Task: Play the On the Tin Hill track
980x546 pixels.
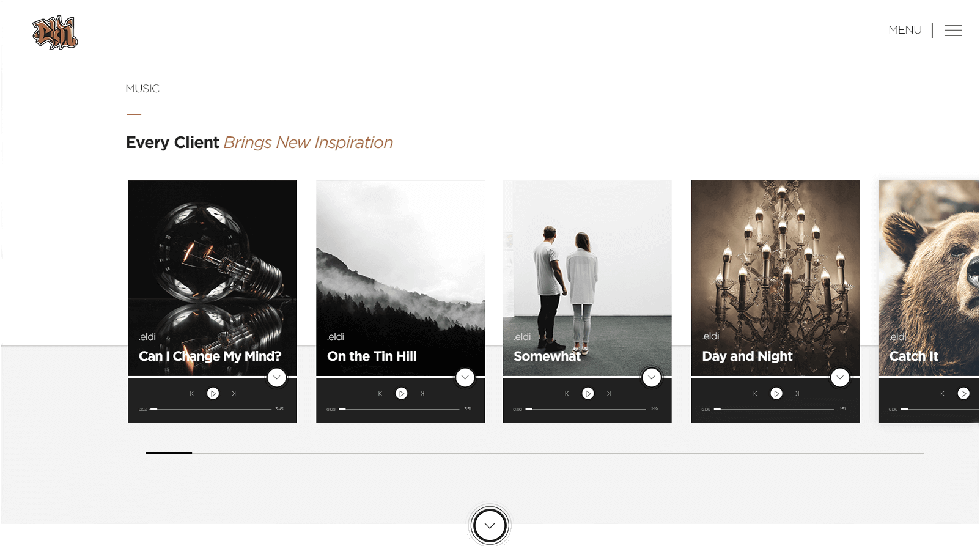Action: pyautogui.click(x=401, y=394)
